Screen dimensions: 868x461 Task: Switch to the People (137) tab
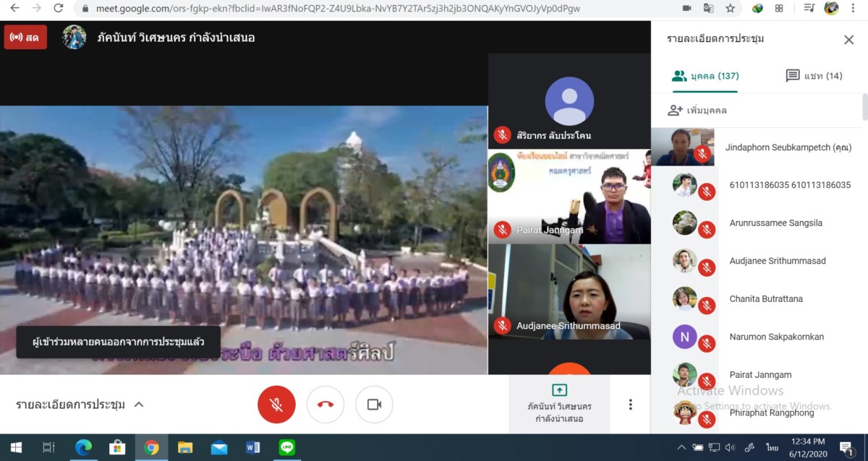(x=705, y=76)
